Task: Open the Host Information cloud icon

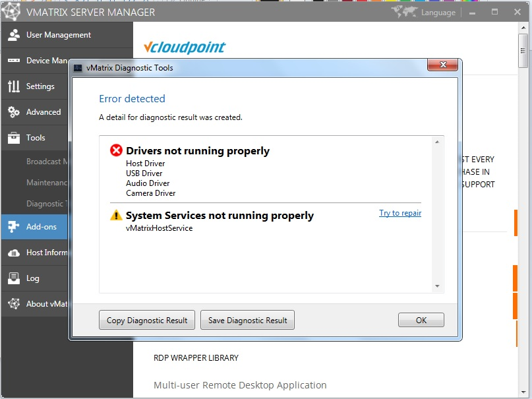Action: [x=14, y=253]
